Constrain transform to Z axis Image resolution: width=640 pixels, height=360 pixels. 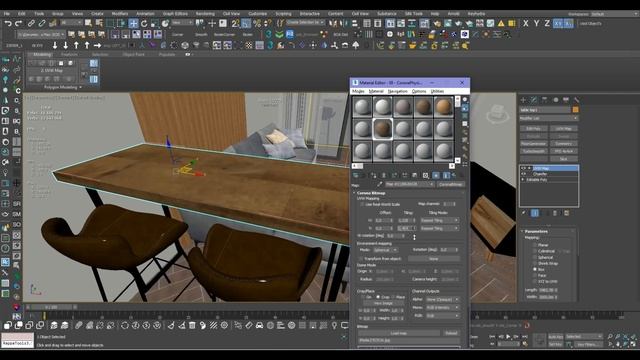point(547,24)
